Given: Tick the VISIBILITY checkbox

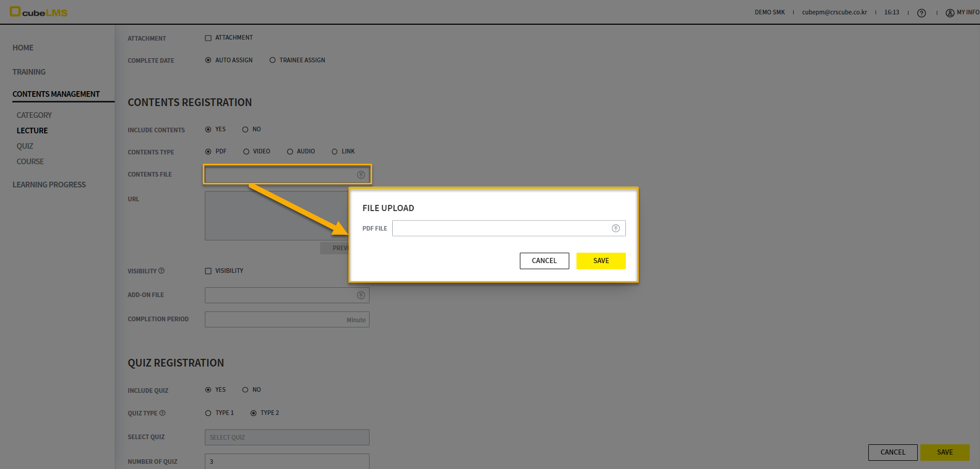Looking at the screenshot, I should point(208,271).
